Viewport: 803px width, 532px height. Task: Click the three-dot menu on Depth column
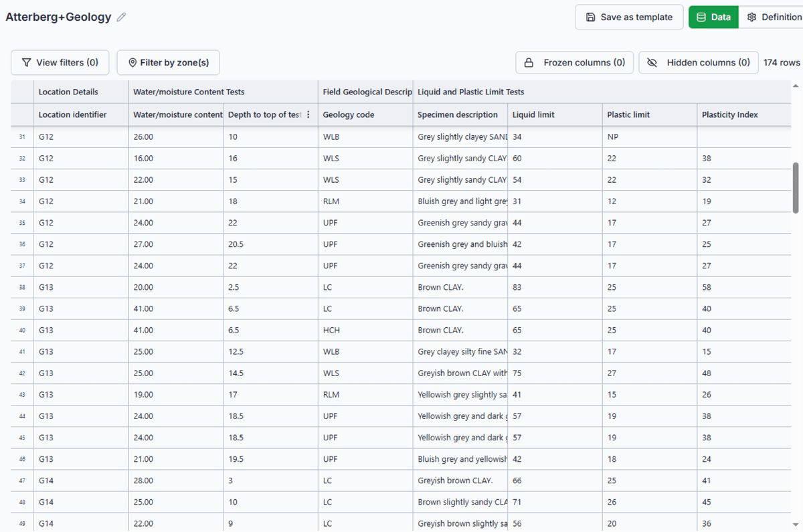(x=308, y=114)
